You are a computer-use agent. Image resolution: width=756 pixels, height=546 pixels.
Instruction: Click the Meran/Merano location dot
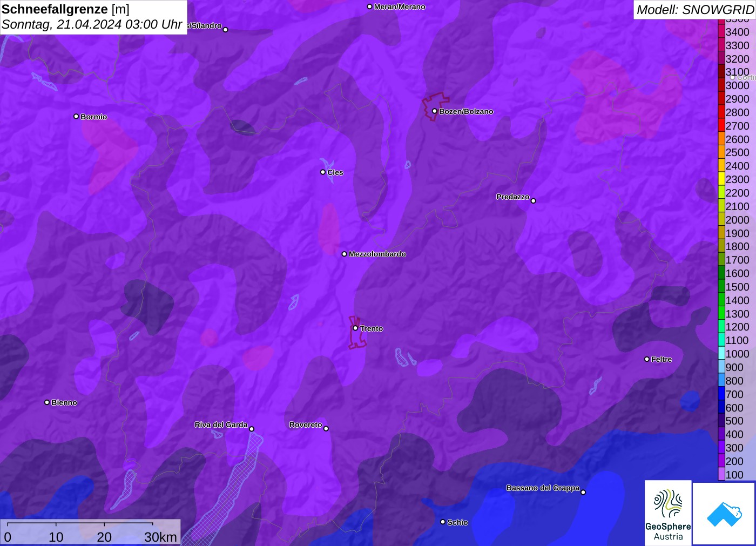370,6
